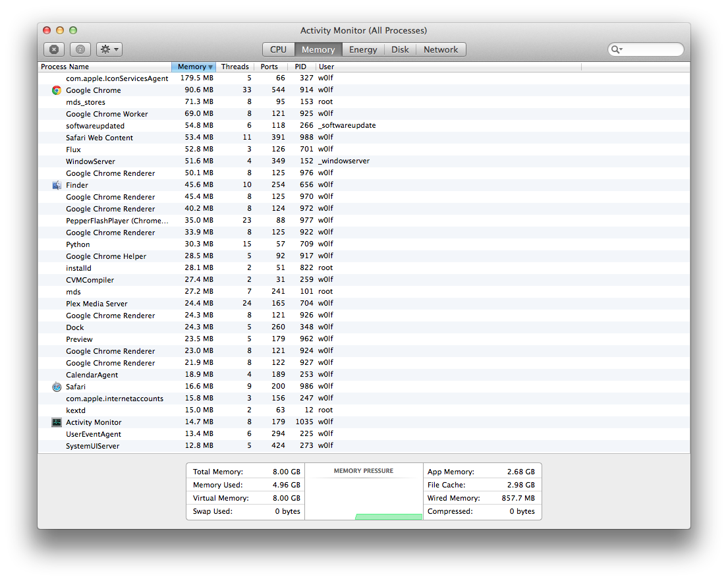
Task: Open the Disk tab
Action: [400, 49]
